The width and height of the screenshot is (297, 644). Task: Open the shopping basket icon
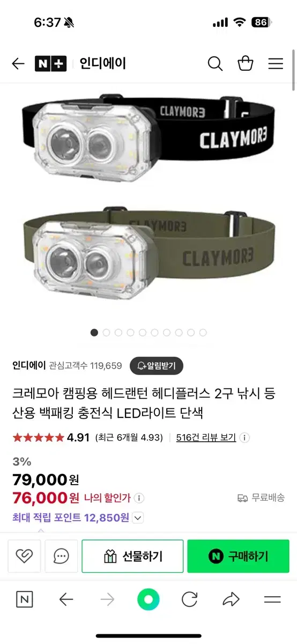[246, 63]
